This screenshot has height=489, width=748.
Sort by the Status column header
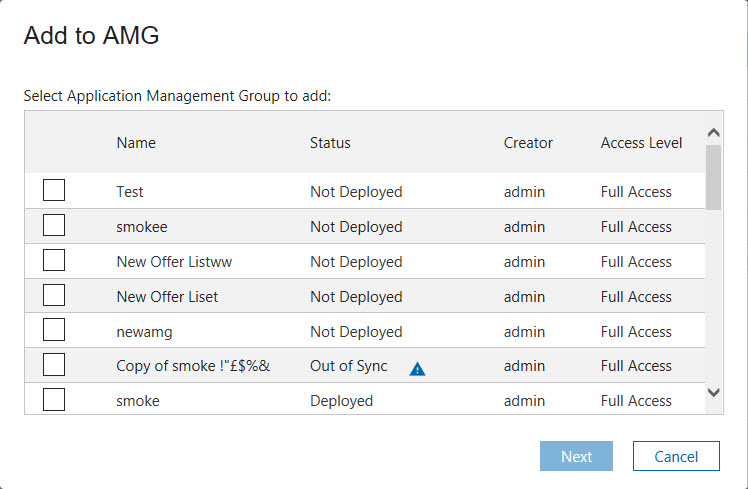330,143
